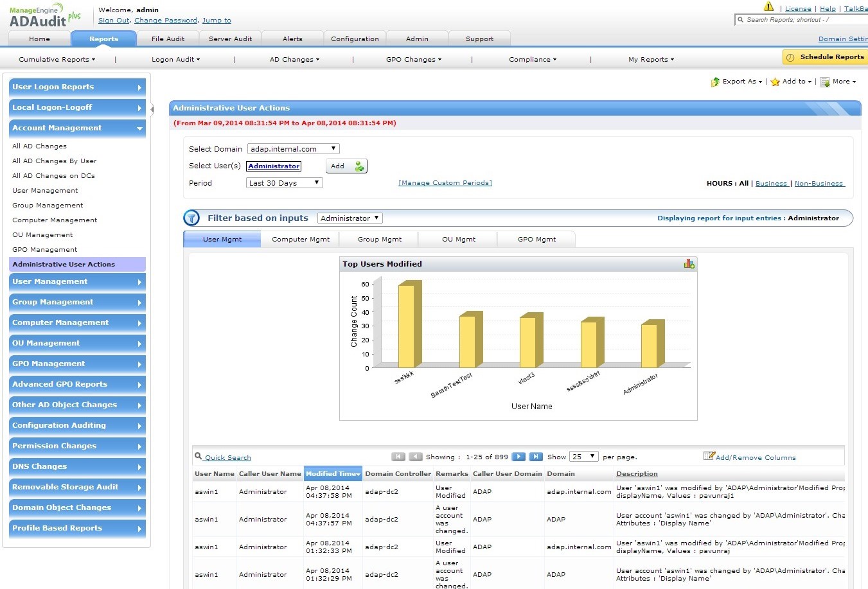The height and width of the screenshot is (589, 868).
Task: Go to the next page of results
Action: pos(518,457)
